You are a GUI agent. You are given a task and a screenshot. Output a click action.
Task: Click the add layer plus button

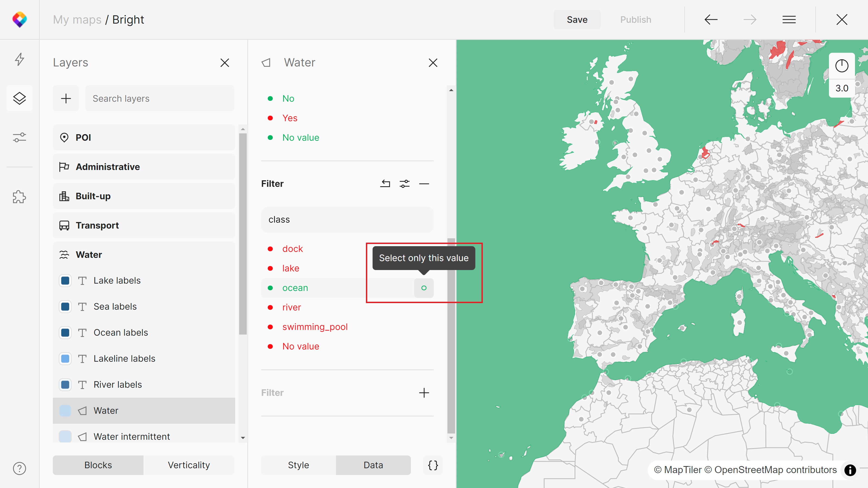(x=66, y=98)
